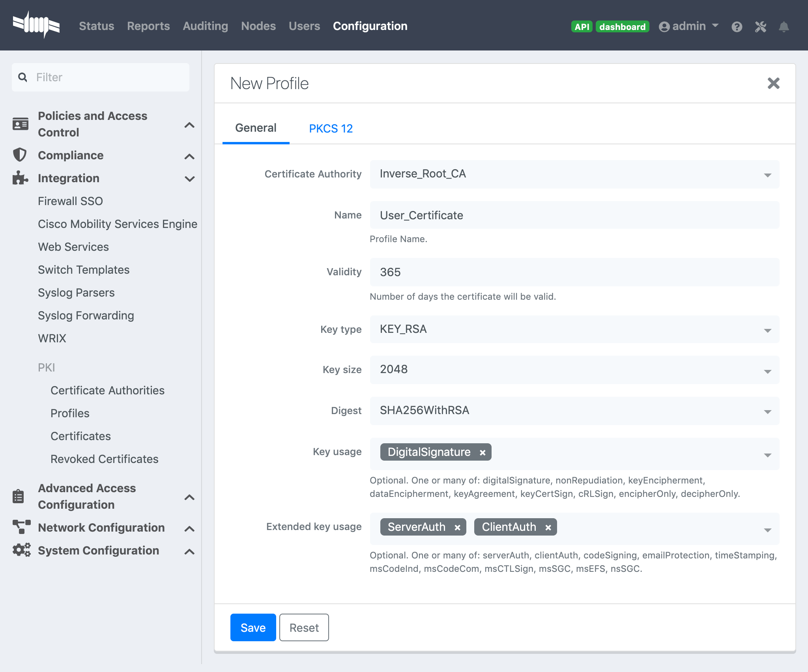Click the tools wrench icon
The width and height of the screenshot is (808, 672).
761,26
